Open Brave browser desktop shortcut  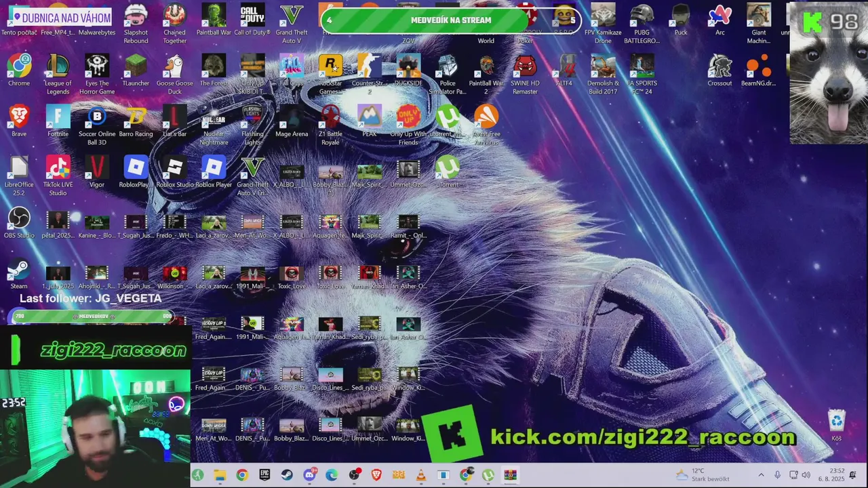click(x=19, y=121)
